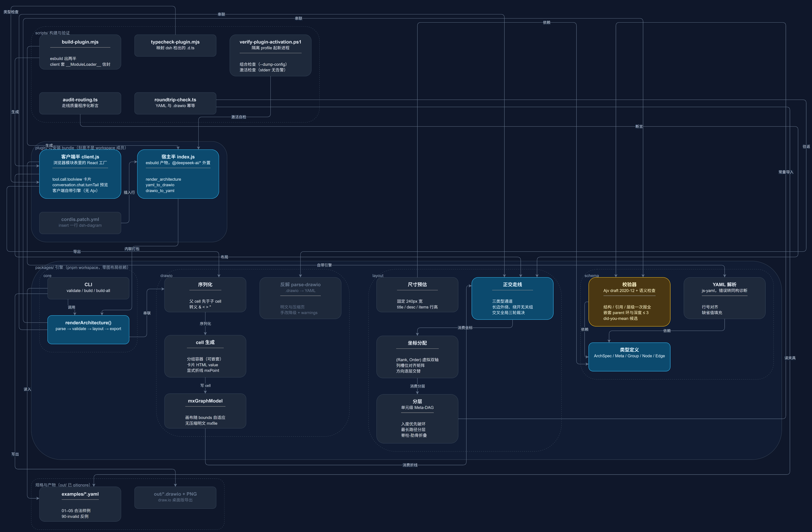Click the 反解 parse-drawio node
This screenshot has height=532, width=812.
click(301, 298)
